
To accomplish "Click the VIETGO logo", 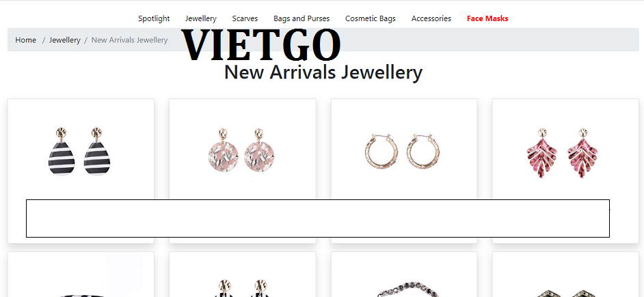I will (260, 44).
